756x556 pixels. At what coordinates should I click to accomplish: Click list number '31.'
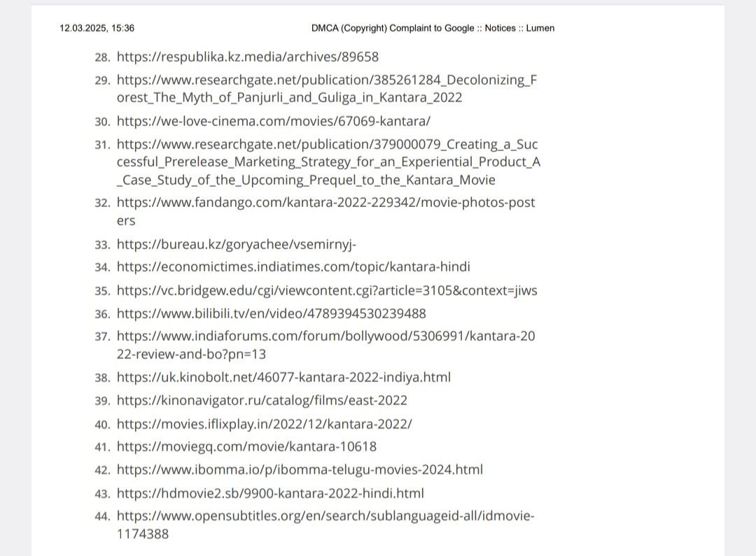103,145
